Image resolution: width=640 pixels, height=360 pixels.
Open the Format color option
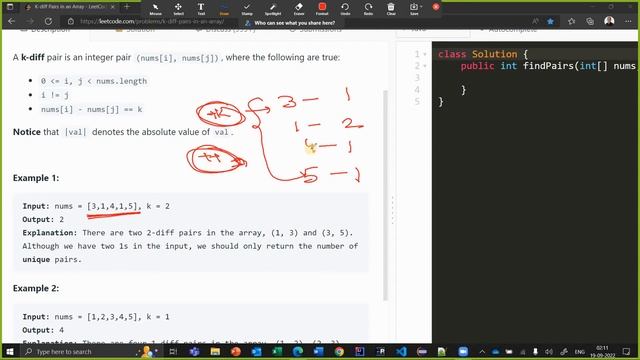click(x=322, y=9)
